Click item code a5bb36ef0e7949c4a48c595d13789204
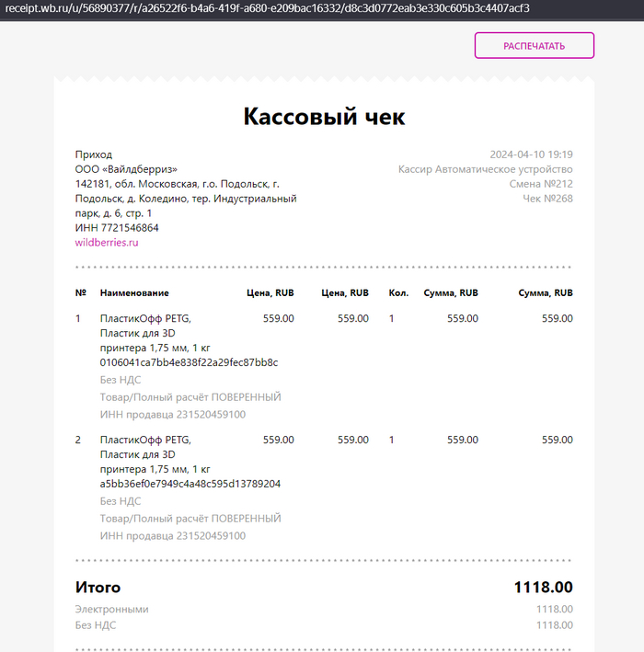The width and height of the screenshot is (644, 652). point(190,484)
